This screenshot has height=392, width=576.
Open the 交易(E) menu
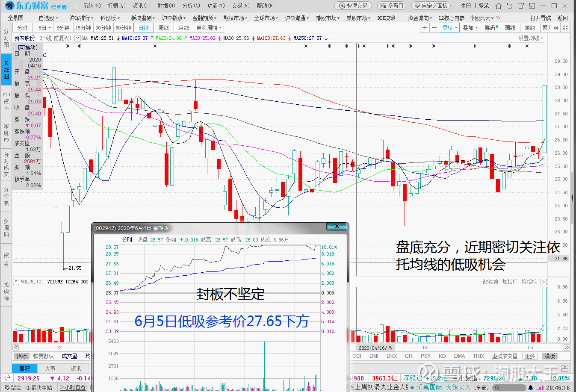click(x=241, y=6)
